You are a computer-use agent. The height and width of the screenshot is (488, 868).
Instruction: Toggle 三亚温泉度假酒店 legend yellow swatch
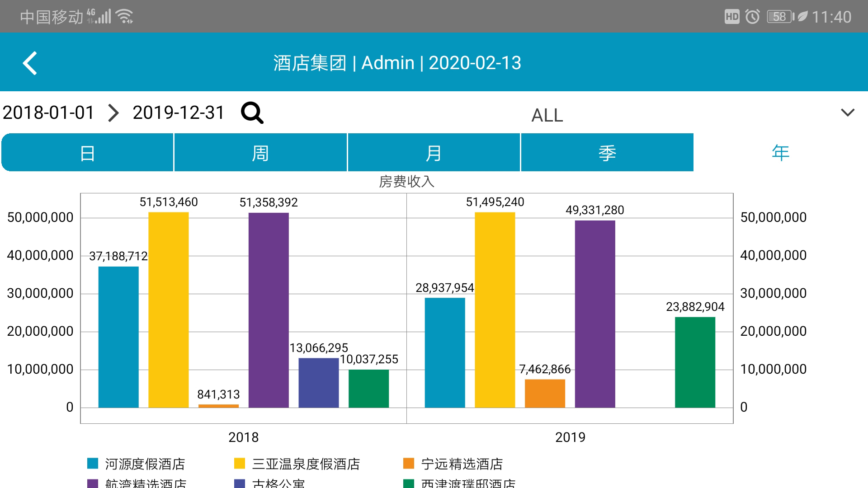point(240,464)
